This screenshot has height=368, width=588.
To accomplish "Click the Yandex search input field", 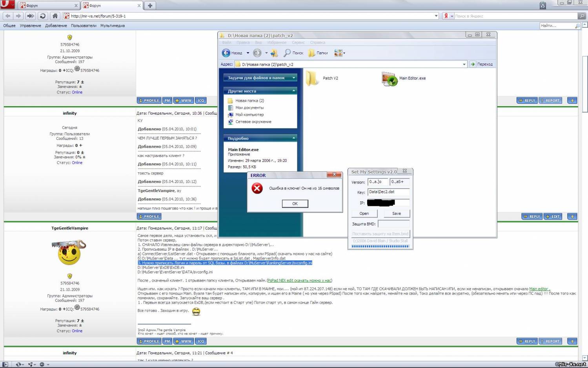I will click(515, 16).
